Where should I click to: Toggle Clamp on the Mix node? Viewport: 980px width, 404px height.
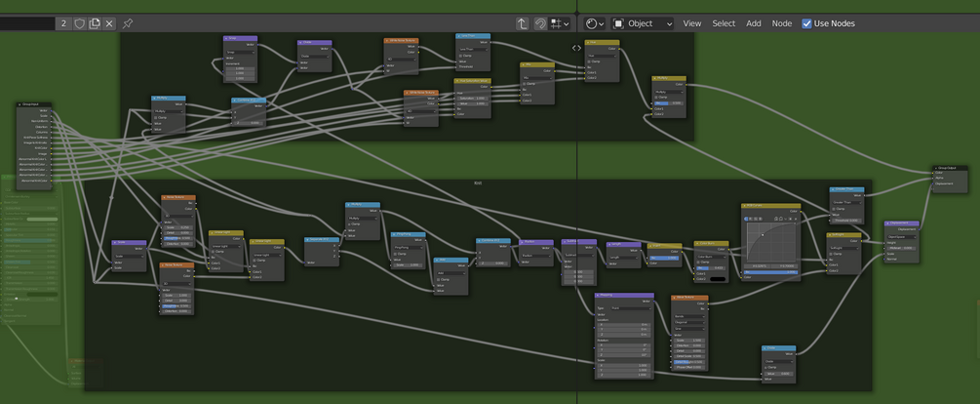click(x=526, y=83)
